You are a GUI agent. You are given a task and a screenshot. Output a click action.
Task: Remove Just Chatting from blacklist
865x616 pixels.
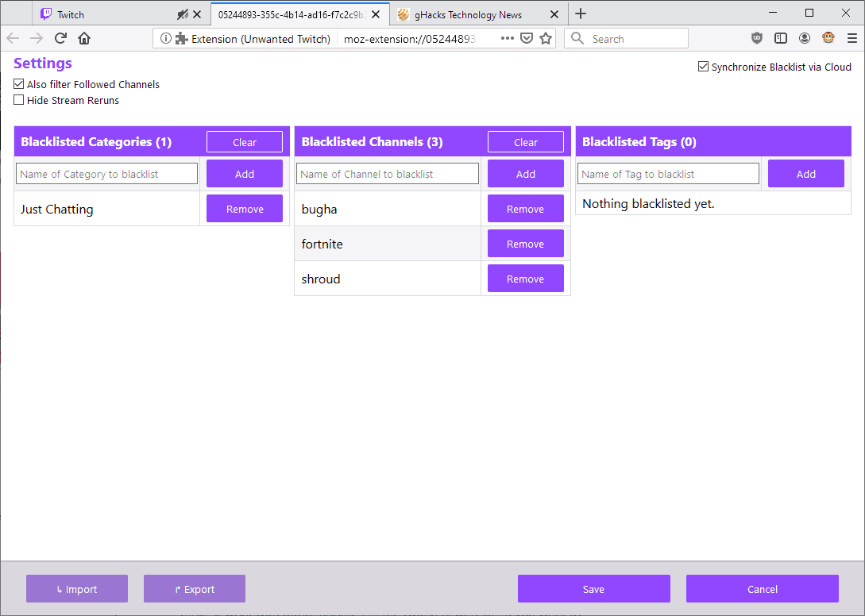click(x=245, y=209)
